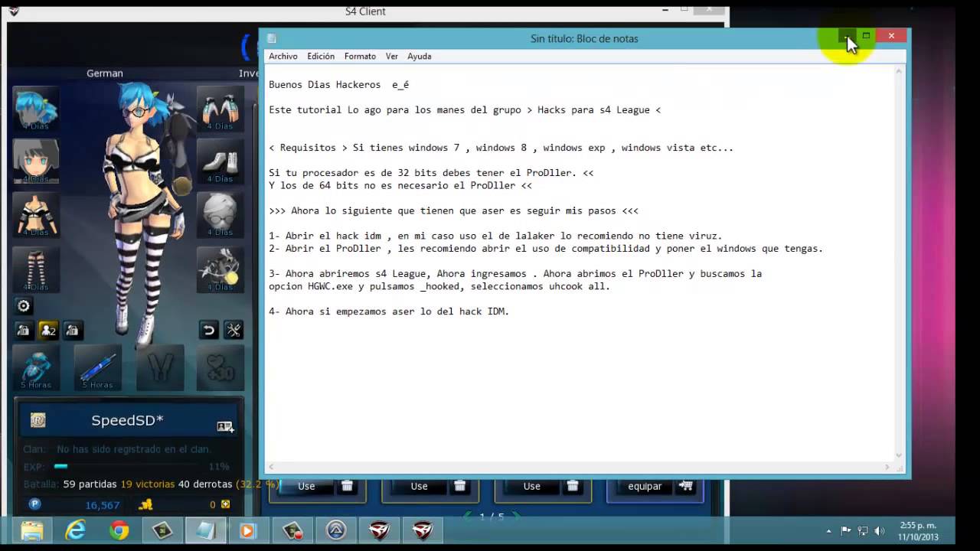
Task: Open the repair tools icon in character panel
Action: [x=234, y=330]
